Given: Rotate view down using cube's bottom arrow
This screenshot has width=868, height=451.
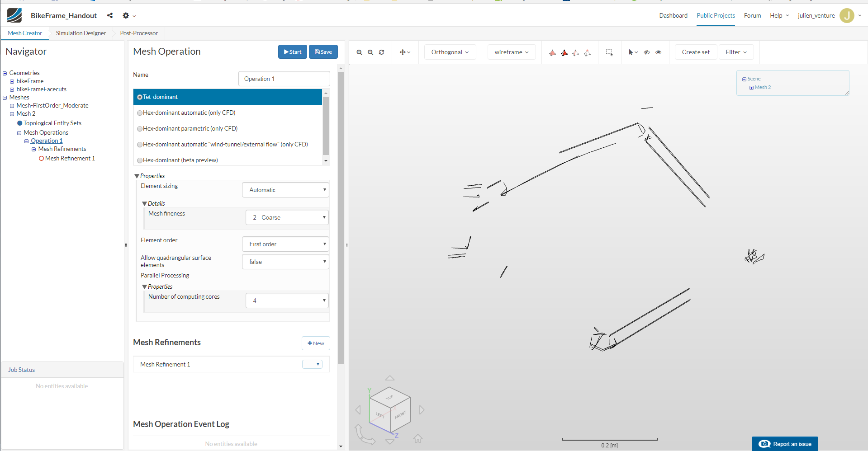Looking at the screenshot, I should coord(390,442).
